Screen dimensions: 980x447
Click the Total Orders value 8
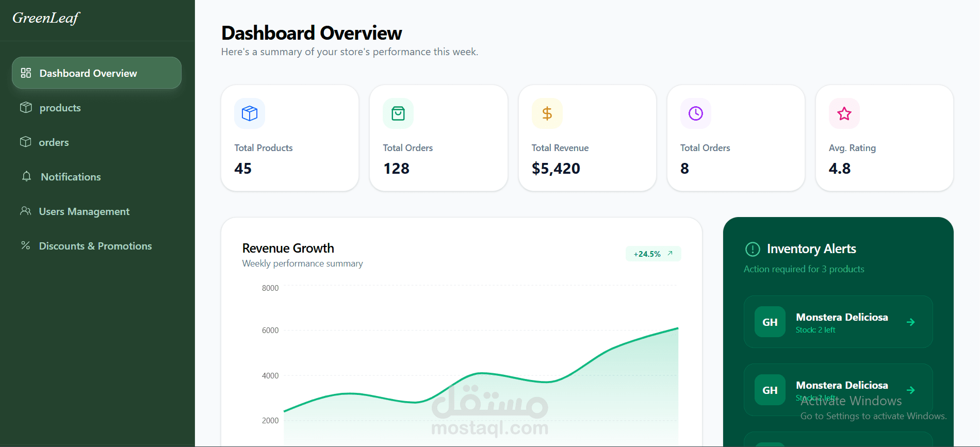[684, 169]
